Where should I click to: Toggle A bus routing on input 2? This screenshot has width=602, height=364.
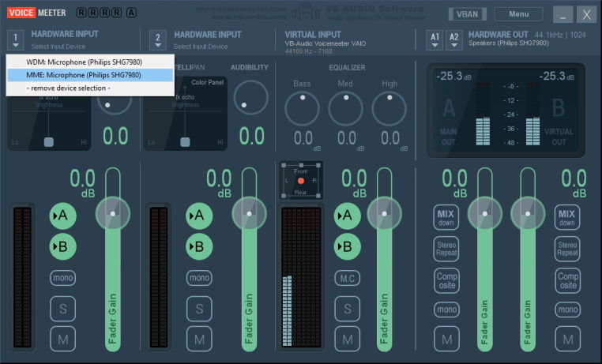(199, 216)
